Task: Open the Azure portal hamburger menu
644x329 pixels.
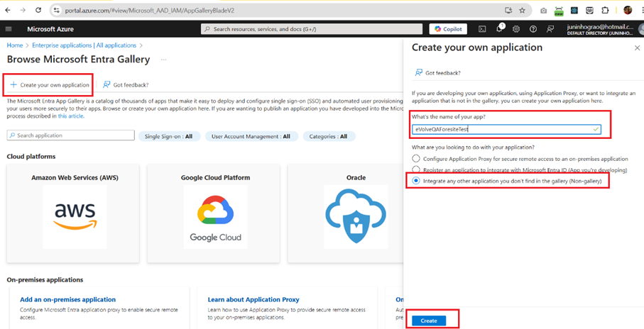Action: pyautogui.click(x=9, y=29)
